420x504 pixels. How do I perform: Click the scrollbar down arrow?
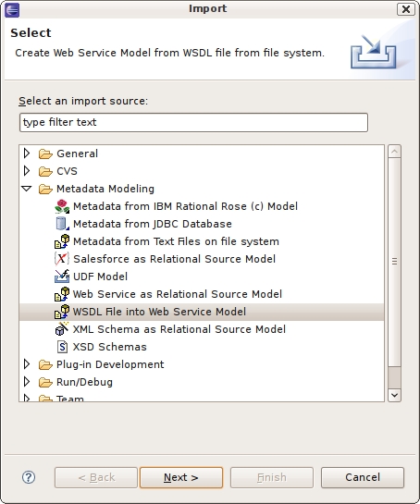tap(394, 395)
